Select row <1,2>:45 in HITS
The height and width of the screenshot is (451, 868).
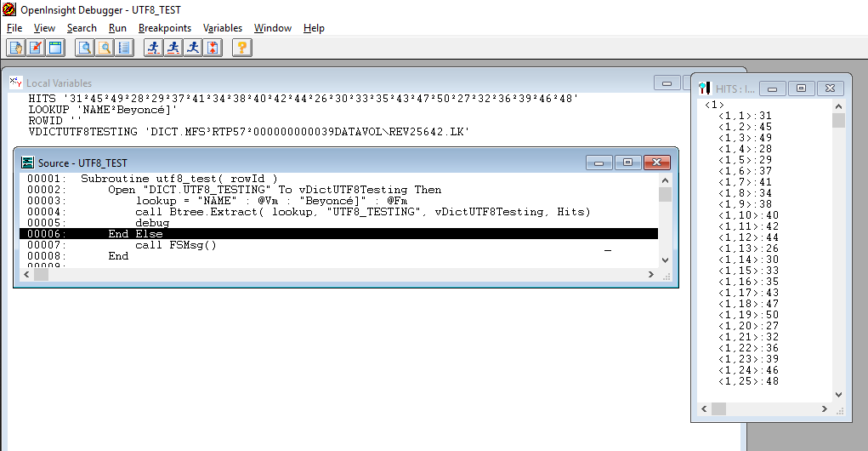(x=745, y=126)
